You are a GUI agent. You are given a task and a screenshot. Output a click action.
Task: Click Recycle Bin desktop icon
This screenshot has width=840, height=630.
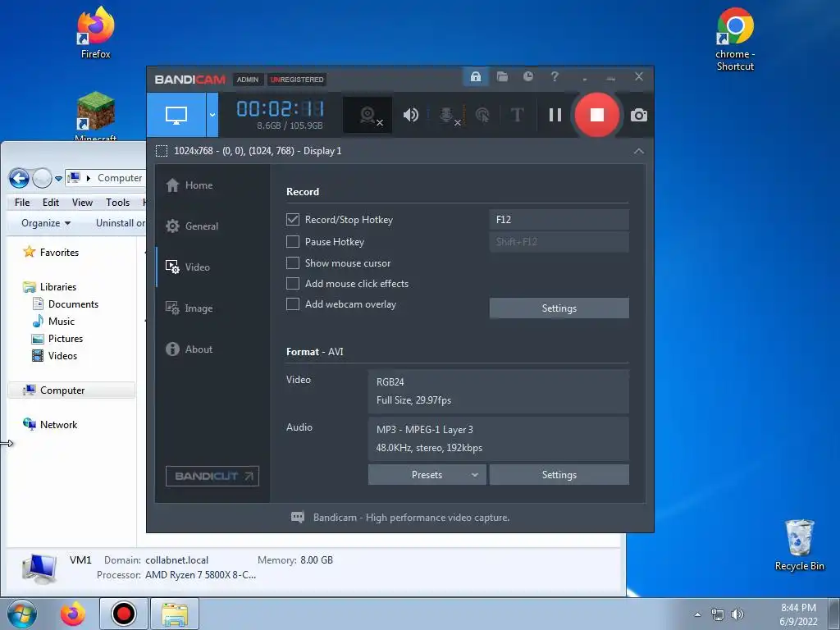click(x=799, y=546)
